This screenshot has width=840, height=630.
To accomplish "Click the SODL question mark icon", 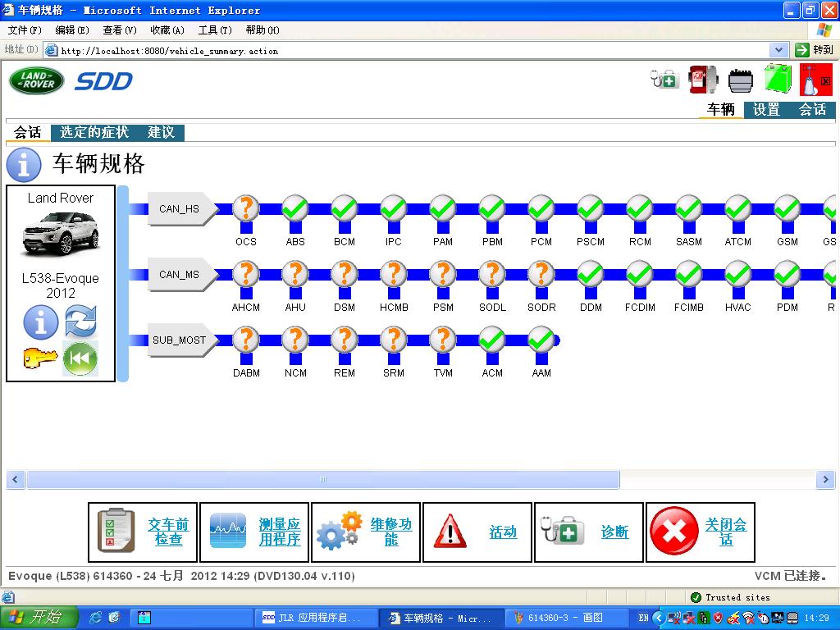I will (x=492, y=274).
